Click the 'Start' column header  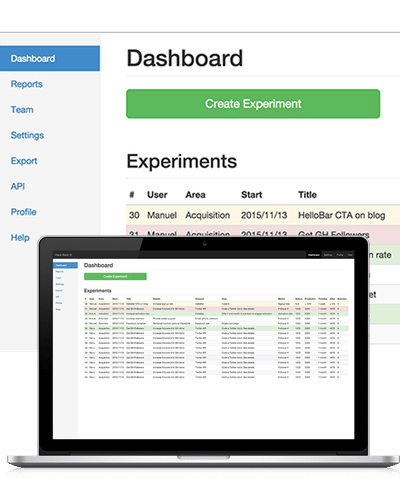(252, 195)
